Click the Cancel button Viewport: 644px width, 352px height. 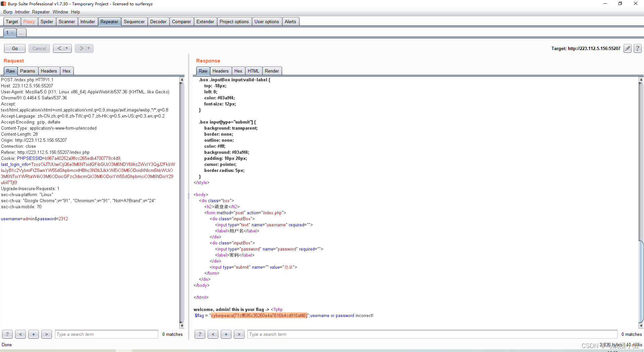pos(39,48)
